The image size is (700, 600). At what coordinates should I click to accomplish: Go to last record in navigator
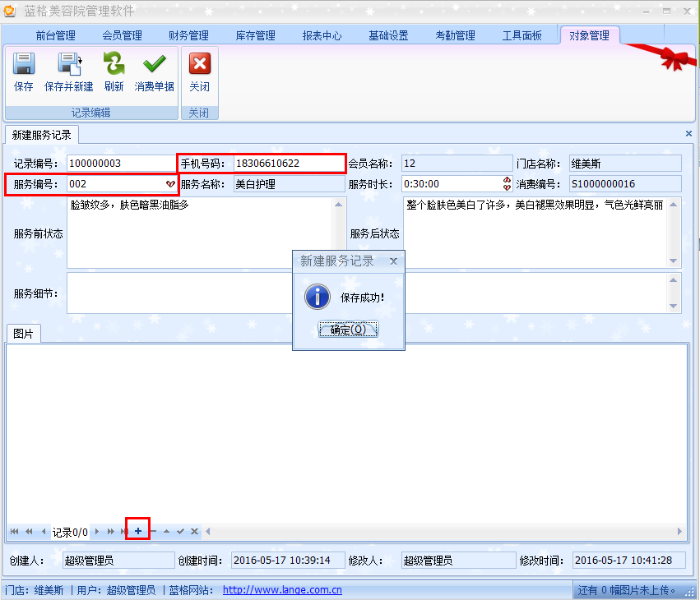[x=123, y=531]
